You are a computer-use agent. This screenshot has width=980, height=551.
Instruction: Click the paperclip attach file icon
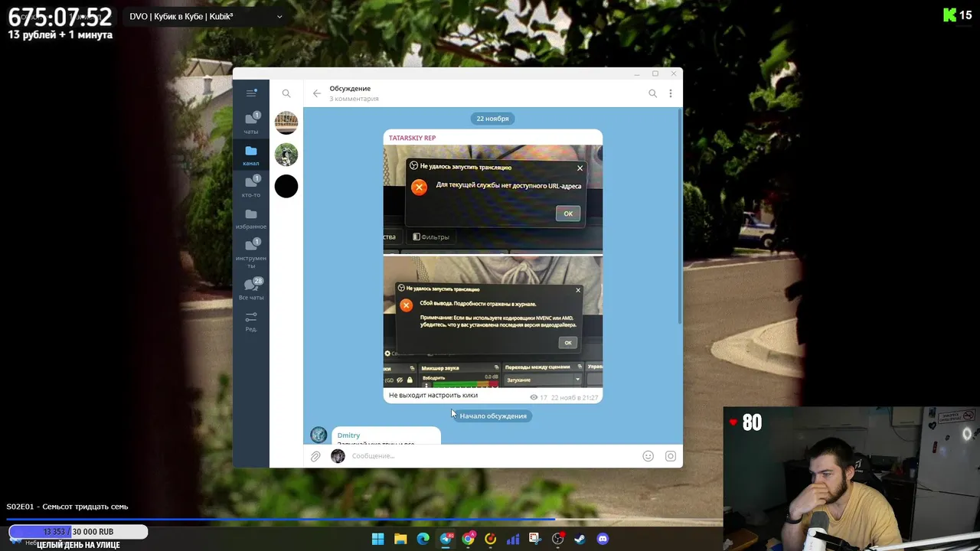[315, 456]
